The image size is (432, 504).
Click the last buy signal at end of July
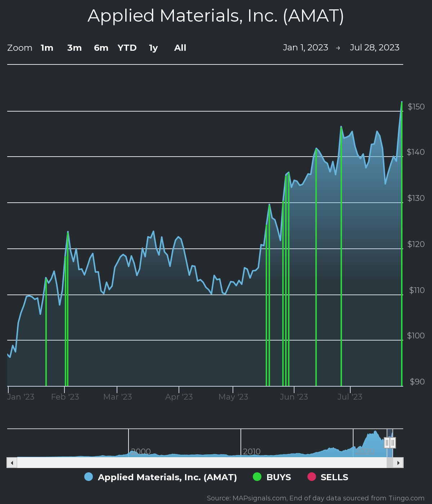402,244
